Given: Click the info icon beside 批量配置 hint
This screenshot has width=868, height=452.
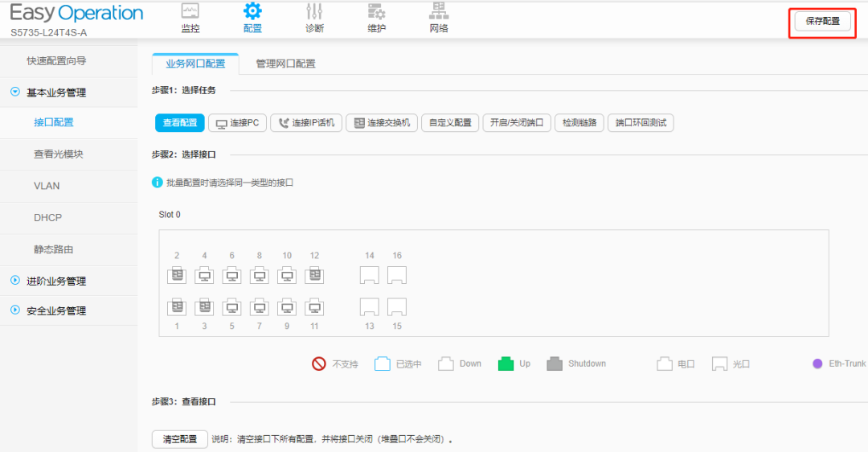Looking at the screenshot, I should [x=158, y=183].
